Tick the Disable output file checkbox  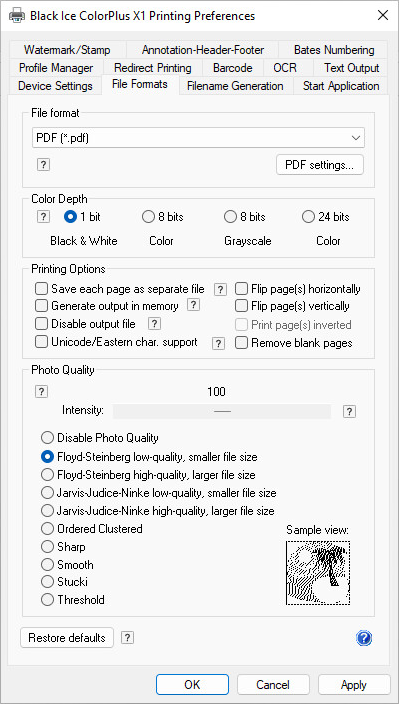[x=41, y=324]
